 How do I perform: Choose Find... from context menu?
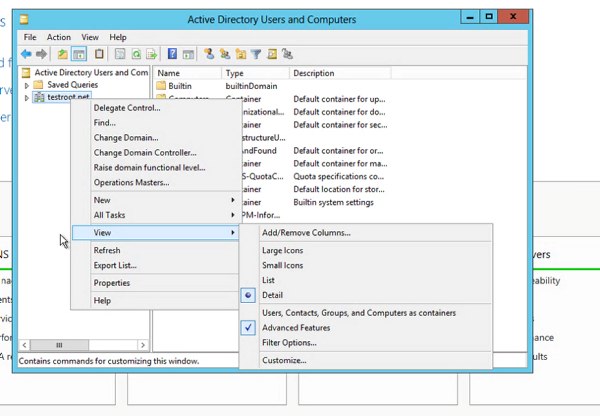click(155, 123)
